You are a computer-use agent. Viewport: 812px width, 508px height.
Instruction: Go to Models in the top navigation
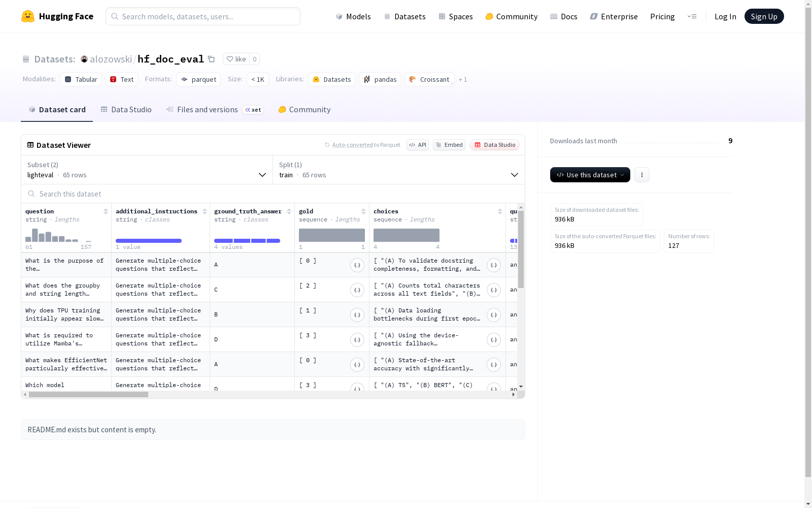coord(353,16)
